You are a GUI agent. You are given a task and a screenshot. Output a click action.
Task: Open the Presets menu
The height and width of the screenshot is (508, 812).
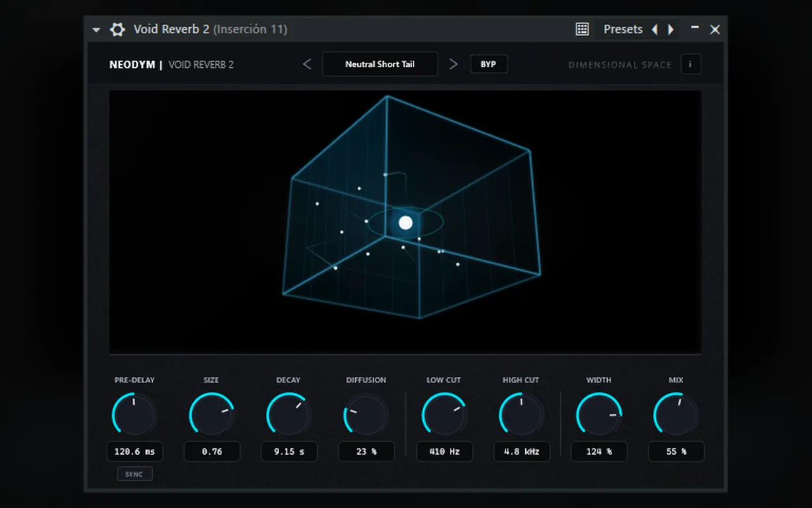tap(623, 29)
